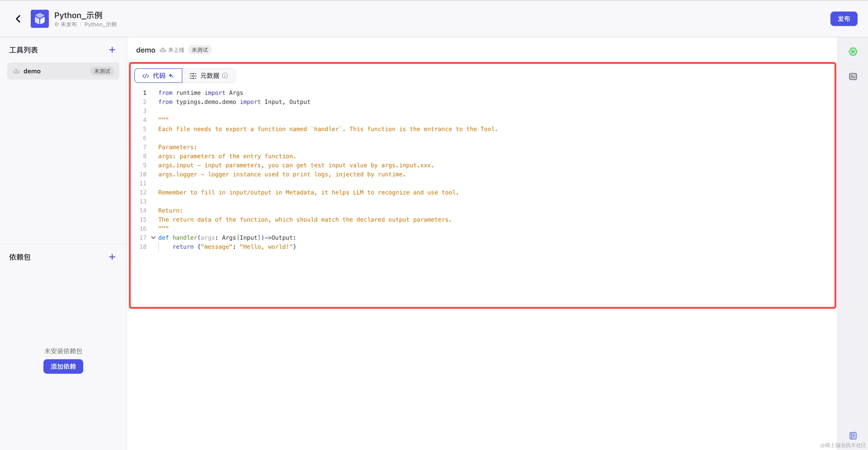Click the 工具列表 section heading
This screenshot has height=450, width=868.
coord(24,50)
